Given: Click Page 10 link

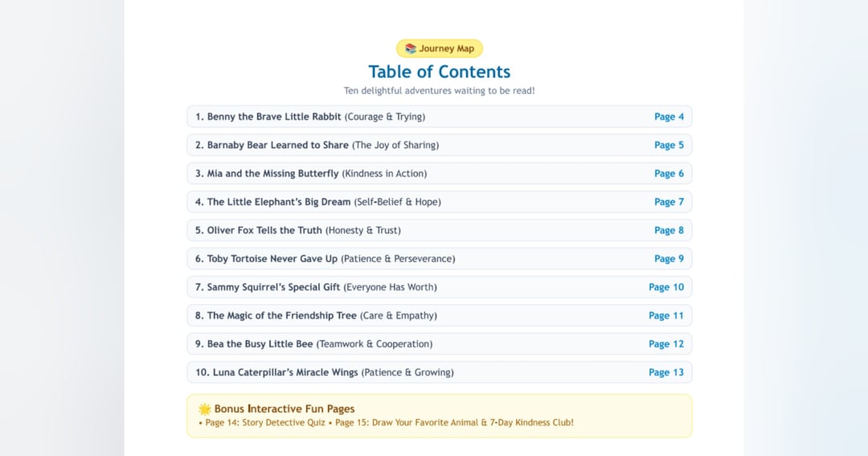Looking at the screenshot, I should 666,287.
